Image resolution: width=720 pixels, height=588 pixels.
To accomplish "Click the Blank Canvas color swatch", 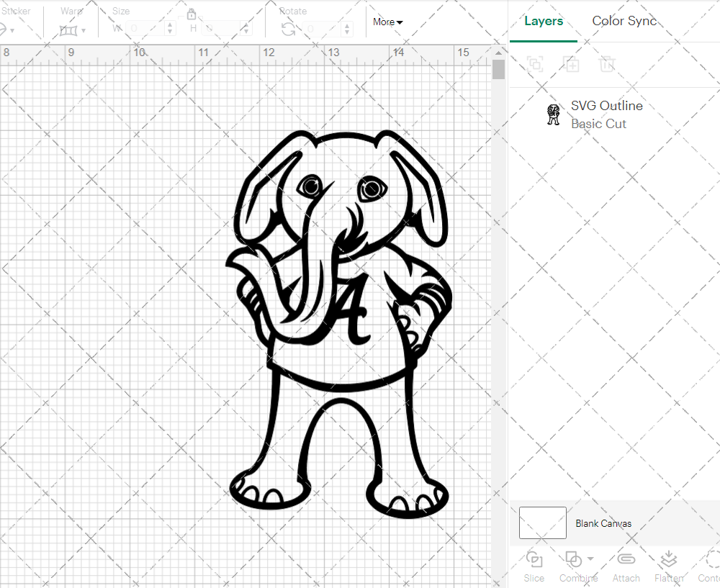I will click(542, 523).
